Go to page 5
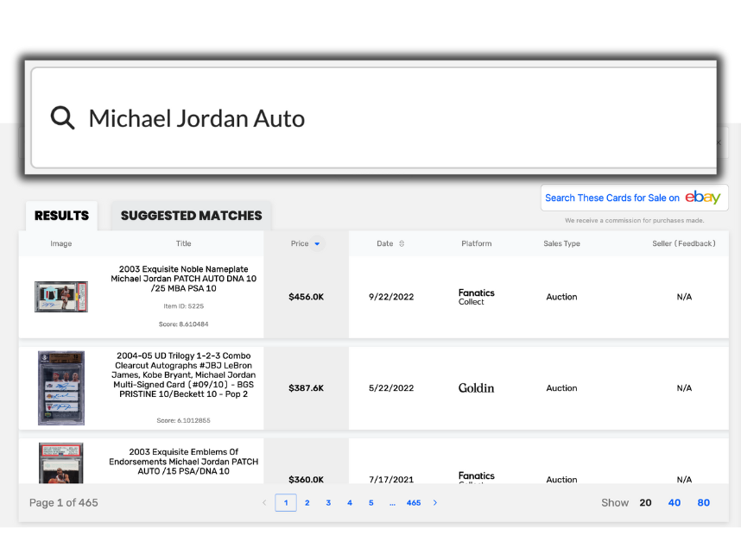This screenshot has height=560, width=741. pos(371,502)
